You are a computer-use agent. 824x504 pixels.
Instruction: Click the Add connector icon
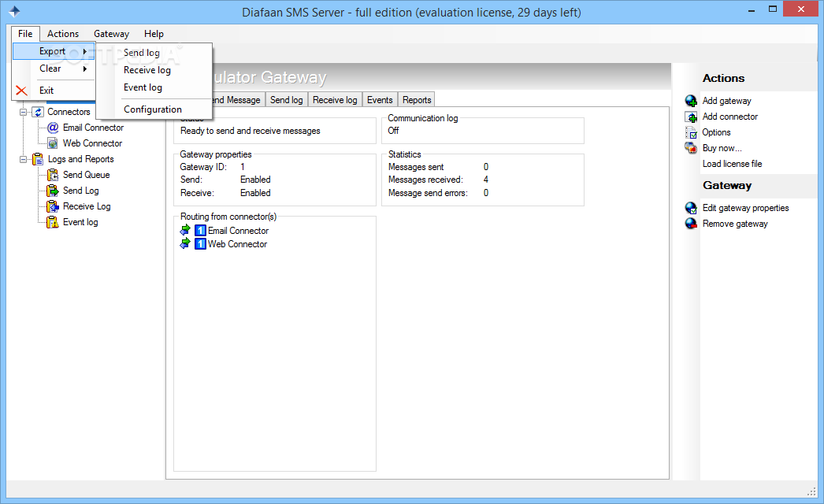(x=691, y=117)
